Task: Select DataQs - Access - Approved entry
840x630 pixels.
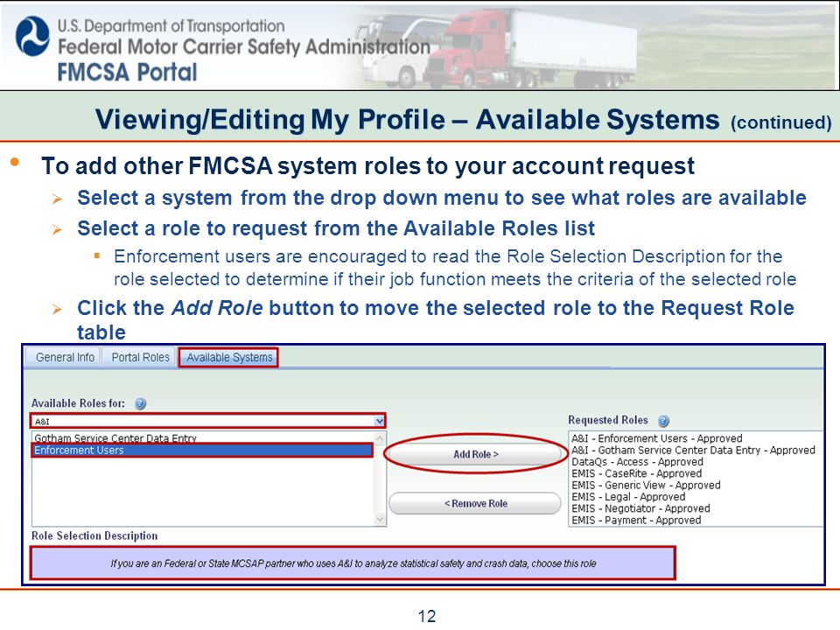Action: pyautogui.click(x=637, y=462)
